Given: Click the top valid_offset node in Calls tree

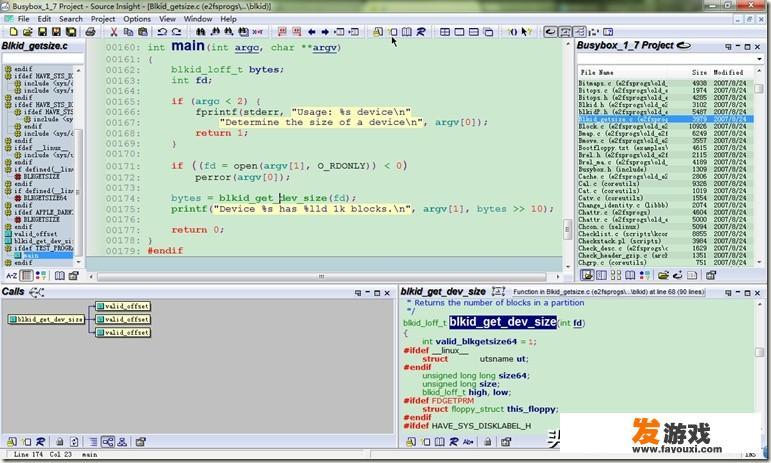Looking at the screenshot, I should 123,306.
